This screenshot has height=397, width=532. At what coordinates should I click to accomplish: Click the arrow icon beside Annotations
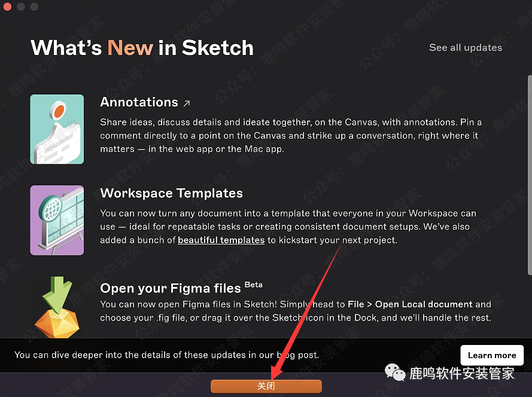187,103
